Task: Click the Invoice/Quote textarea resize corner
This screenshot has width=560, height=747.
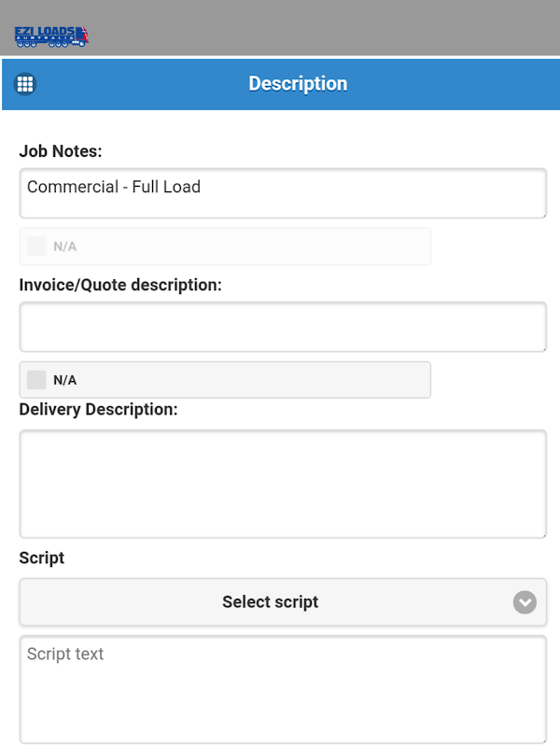Action: (543, 347)
